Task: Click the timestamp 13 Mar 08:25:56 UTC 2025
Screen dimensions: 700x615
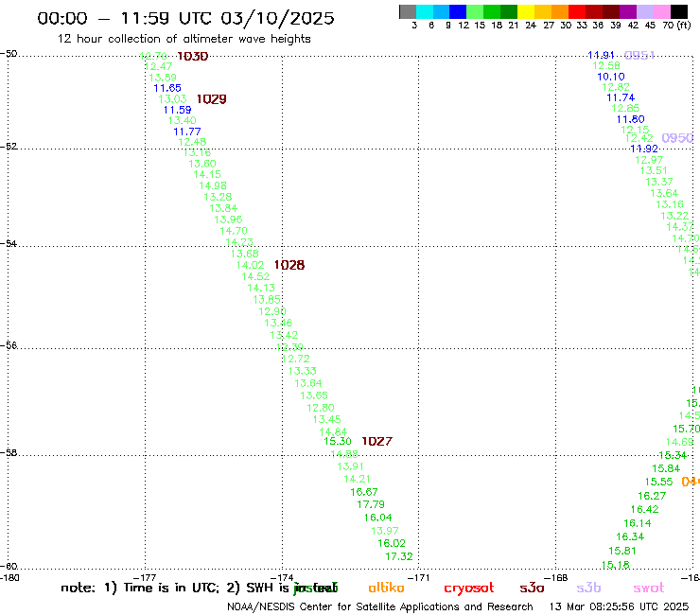Action: coord(619,607)
